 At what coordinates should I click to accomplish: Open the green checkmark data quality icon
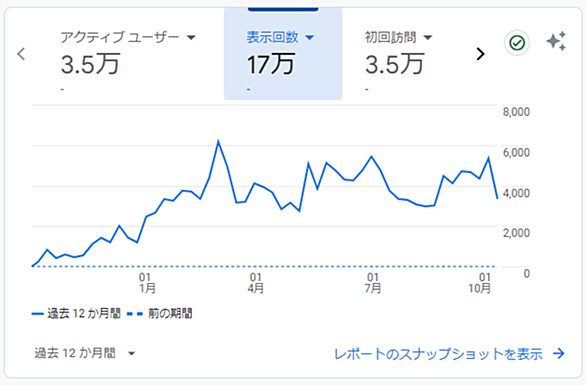coord(517,43)
